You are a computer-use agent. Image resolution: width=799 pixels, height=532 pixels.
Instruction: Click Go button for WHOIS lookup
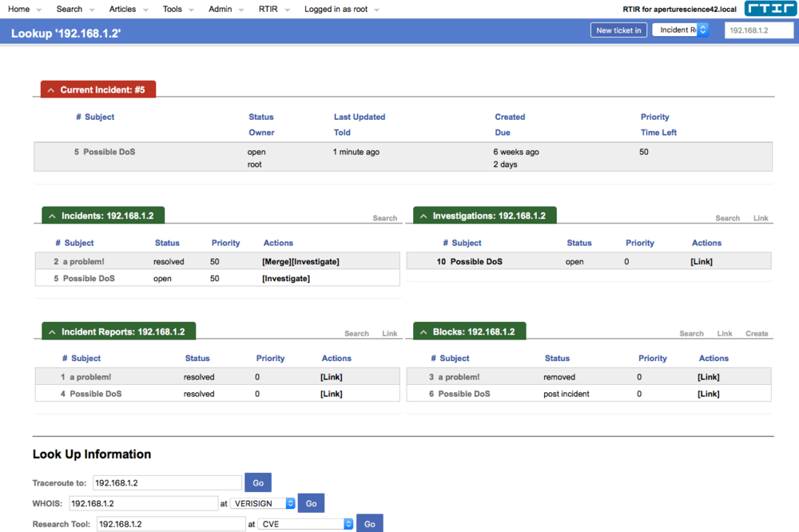pyautogui.click(x=311, y=503)
